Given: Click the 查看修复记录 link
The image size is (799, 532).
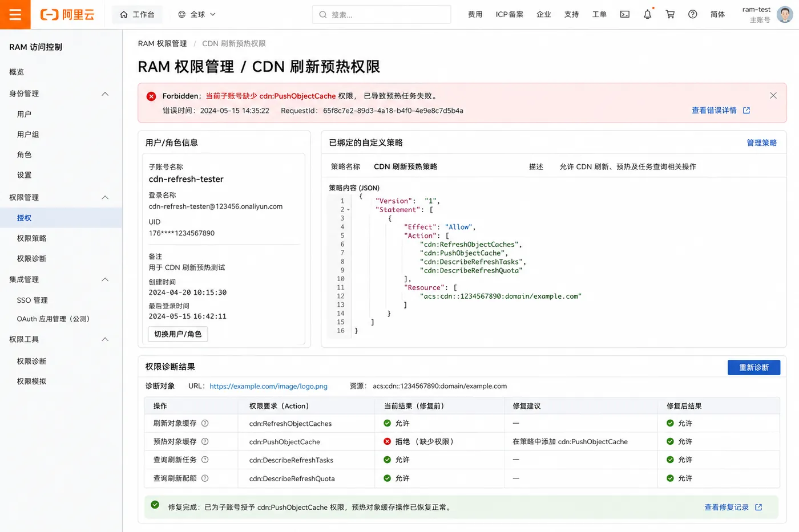Looking at the screenshot, I should (x=726, y=507).
